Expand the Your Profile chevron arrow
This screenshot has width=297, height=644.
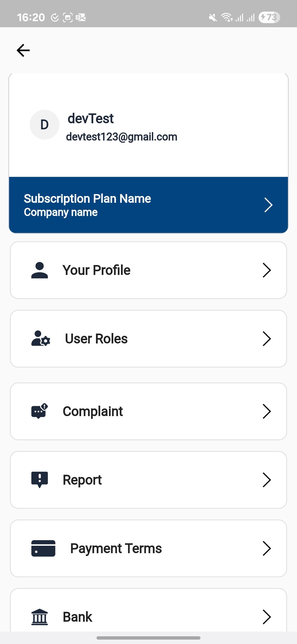[267, 270]
